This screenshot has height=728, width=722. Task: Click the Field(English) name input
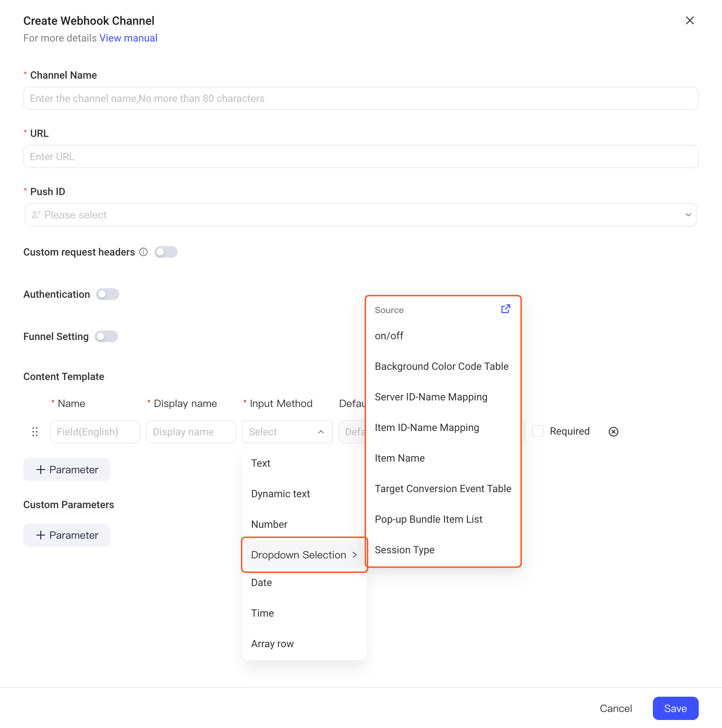[95, 432]
